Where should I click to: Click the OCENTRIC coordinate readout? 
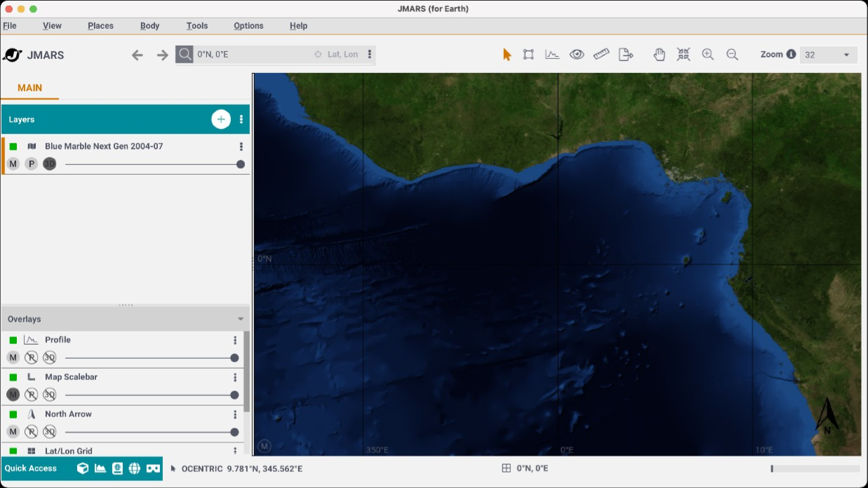[242, 468]
